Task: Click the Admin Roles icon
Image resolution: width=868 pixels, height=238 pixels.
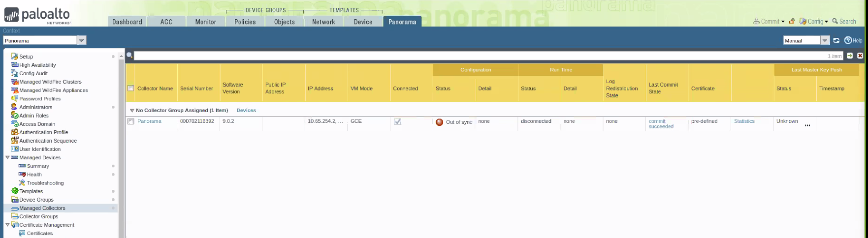Action: click(x=15, y=115)
